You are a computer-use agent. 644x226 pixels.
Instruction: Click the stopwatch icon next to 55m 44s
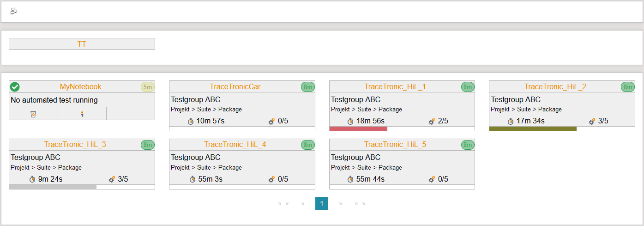pos(350,179)
